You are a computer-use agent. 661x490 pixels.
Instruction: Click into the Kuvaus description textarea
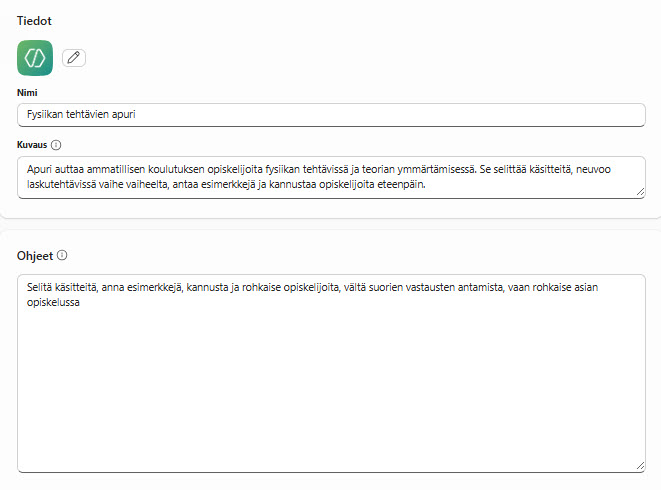[x=330, y=176]
